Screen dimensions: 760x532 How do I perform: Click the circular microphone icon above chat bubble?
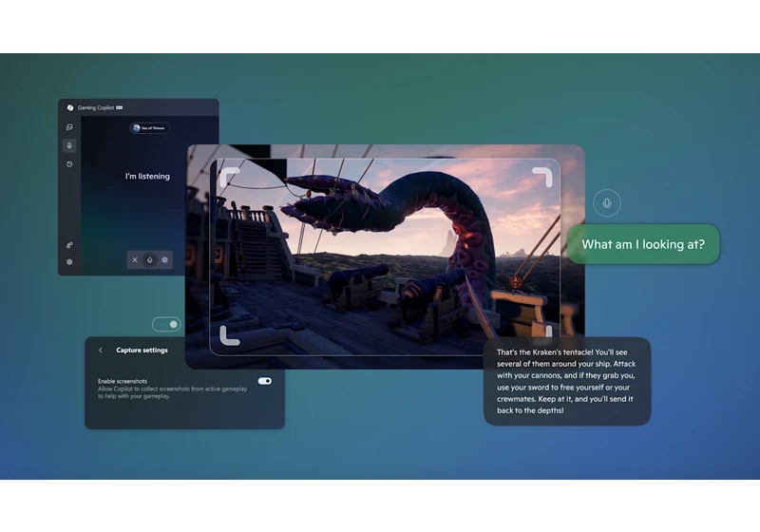pyautogui.click(x=607, y=203)
